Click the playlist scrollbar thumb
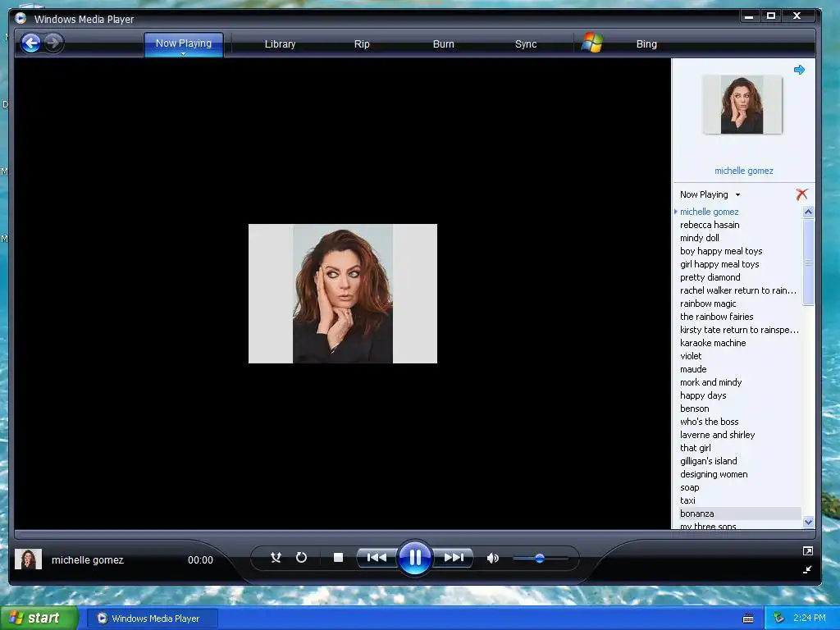Screen dimensions: 840x630 (x=808, y=262)
